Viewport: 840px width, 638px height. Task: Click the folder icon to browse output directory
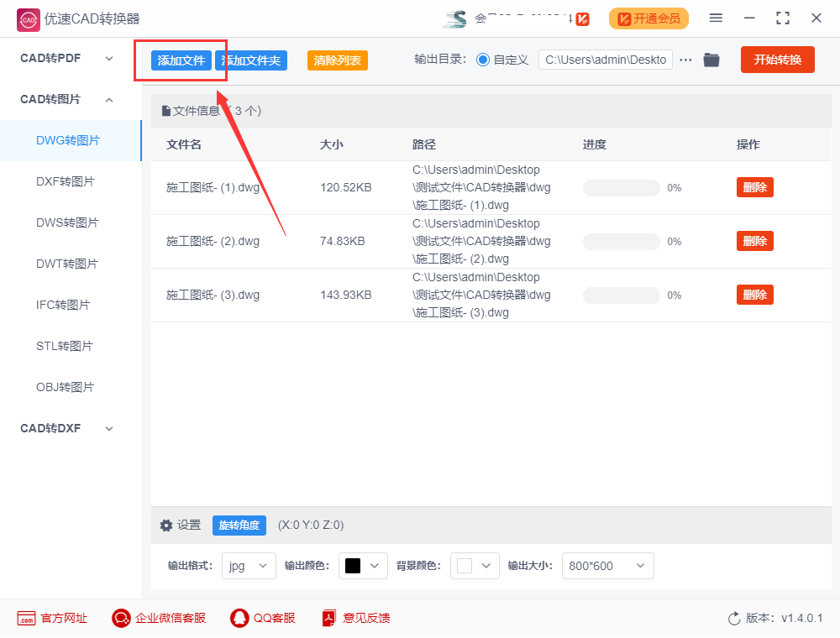tap(711, 60)
